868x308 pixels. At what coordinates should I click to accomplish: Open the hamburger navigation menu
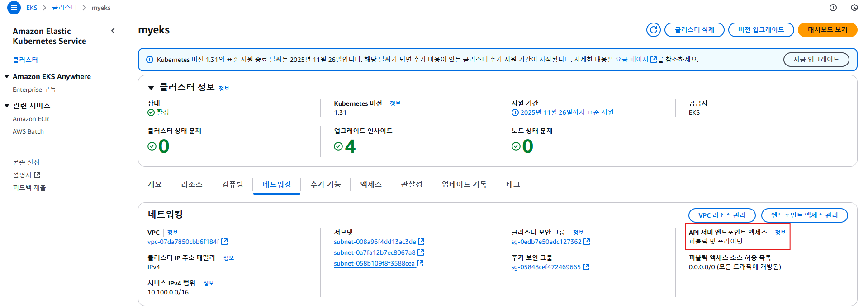point(14,8)
